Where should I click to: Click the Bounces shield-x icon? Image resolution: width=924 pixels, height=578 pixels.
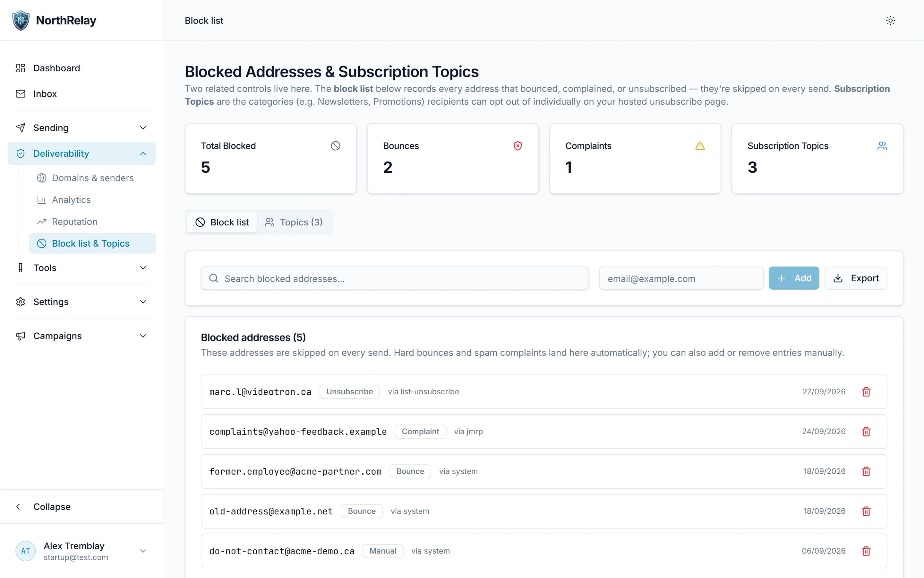pos(518,146)
